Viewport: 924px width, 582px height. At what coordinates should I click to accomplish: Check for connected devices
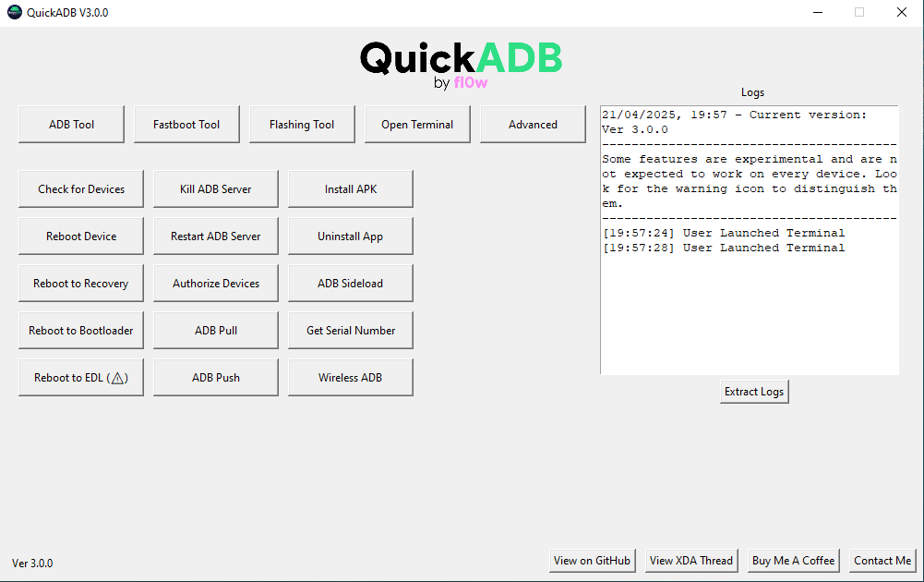click(80, 188)
